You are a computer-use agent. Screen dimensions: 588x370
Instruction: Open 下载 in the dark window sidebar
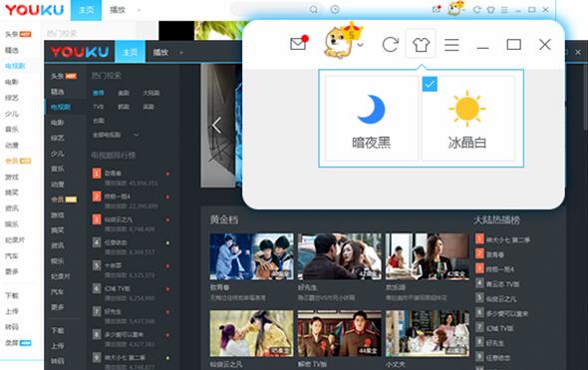coord(57,330)
